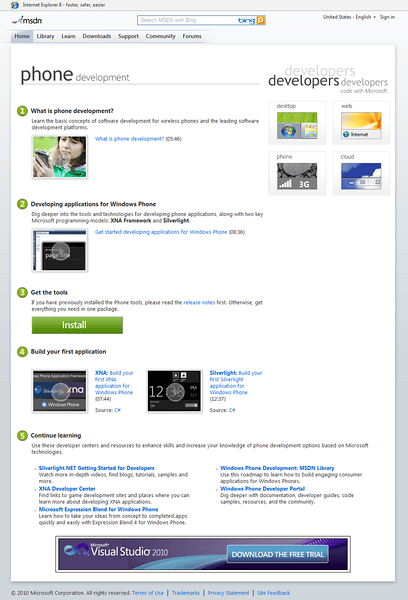Click the Search MSDN with Bing field
This screenshot has width=408, height=600.
point(188,20)
